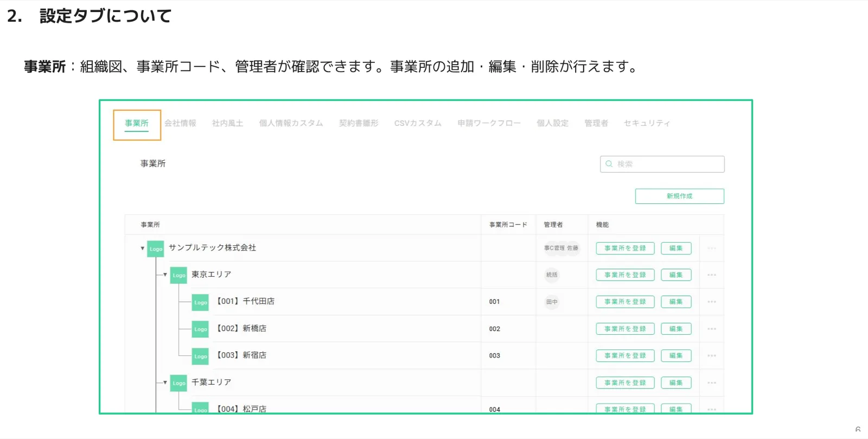The height and width of the screenshot is (439, 868).
Task: Select the サンプルテック株式会社 row name
Action: click(212, 247)
